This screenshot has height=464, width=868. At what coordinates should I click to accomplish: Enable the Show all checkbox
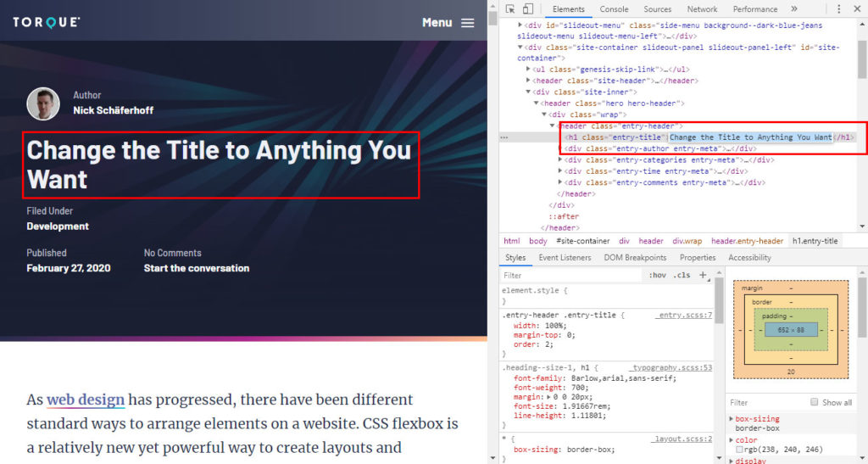(x=814, y=402)
